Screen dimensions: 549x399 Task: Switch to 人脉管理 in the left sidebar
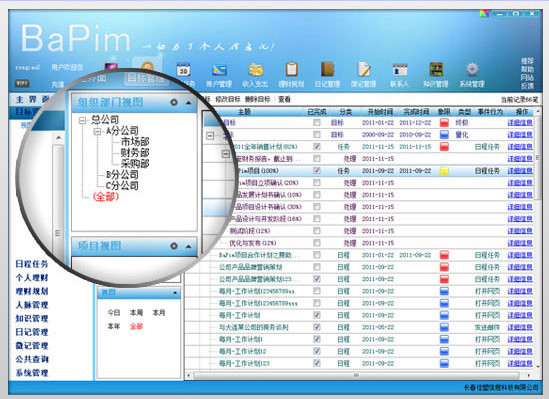point(32,305)
